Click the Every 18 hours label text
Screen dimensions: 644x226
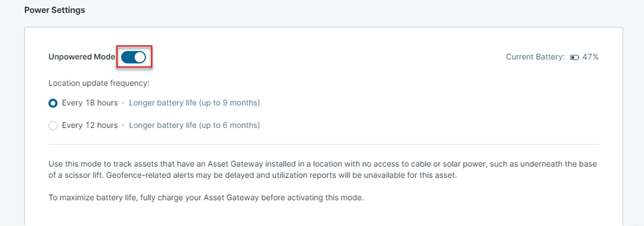tap(90, 103)
